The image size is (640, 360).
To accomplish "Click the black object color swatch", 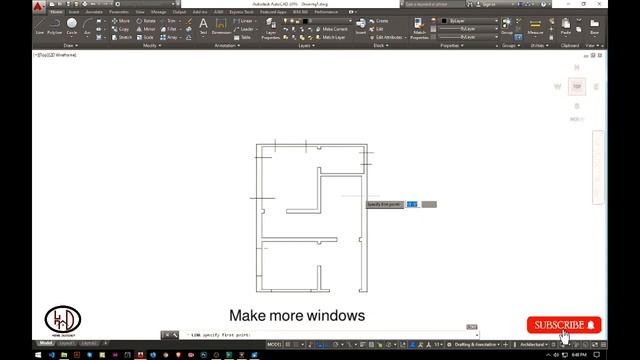I will pyautogui.click(x=444, y=21).
